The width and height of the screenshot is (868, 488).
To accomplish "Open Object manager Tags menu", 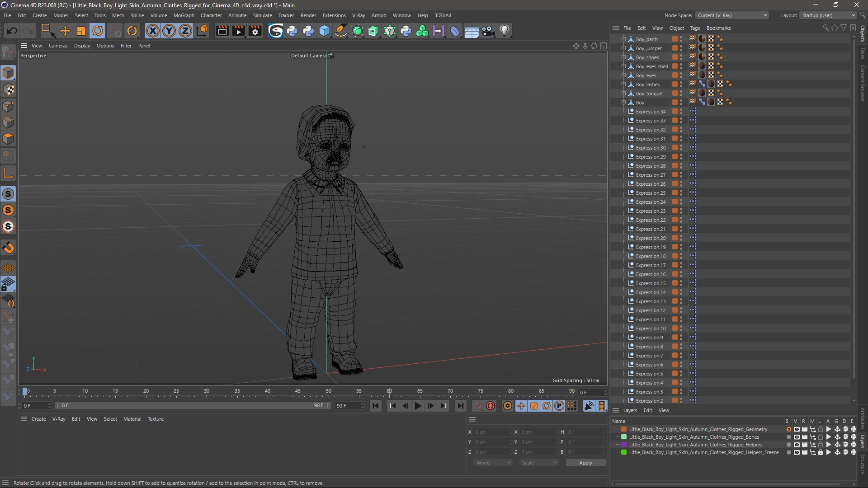I will point(695,28).
